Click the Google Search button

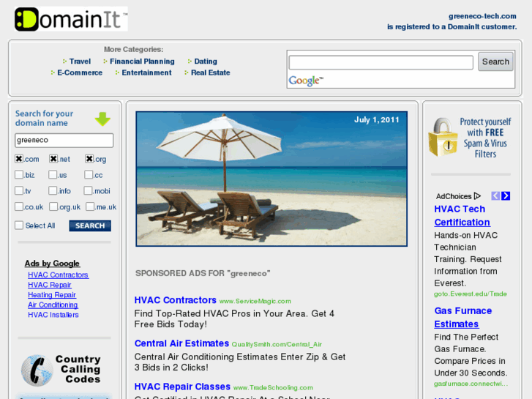[x=495, y=61]
